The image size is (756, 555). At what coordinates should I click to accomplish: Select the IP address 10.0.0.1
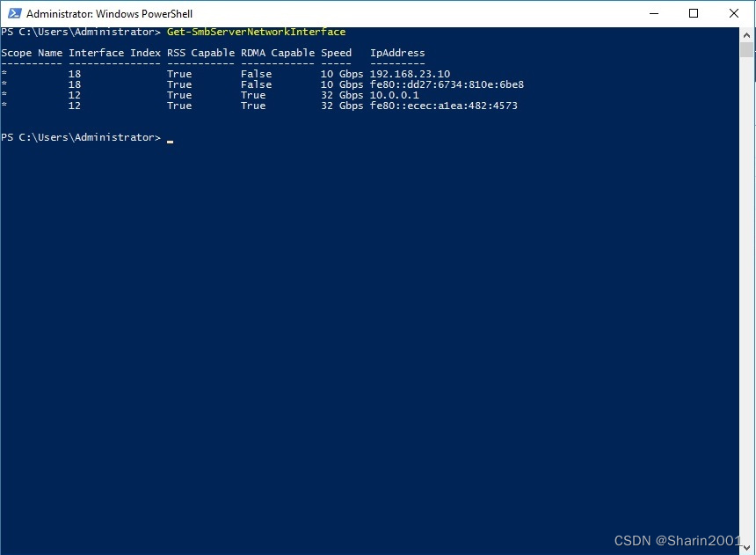click(394, 95)
